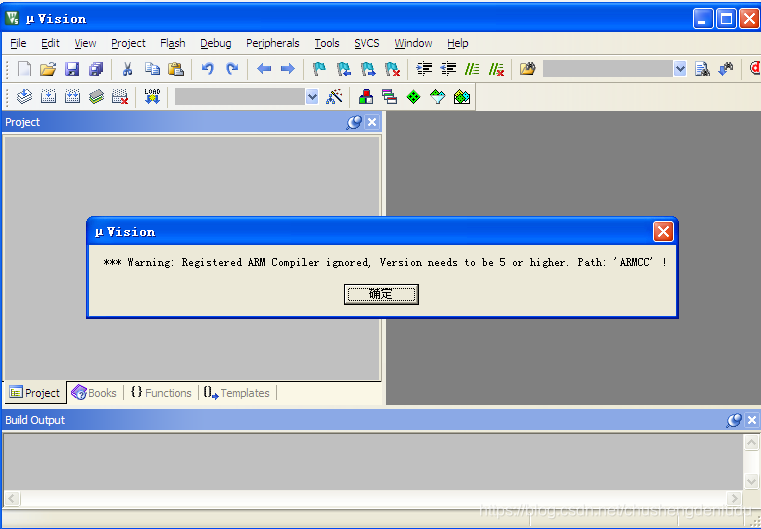Viewport: 761px width, 529px height.
Task: Toggle the Build Output panel pin icon
Action: tap(733, 420)
